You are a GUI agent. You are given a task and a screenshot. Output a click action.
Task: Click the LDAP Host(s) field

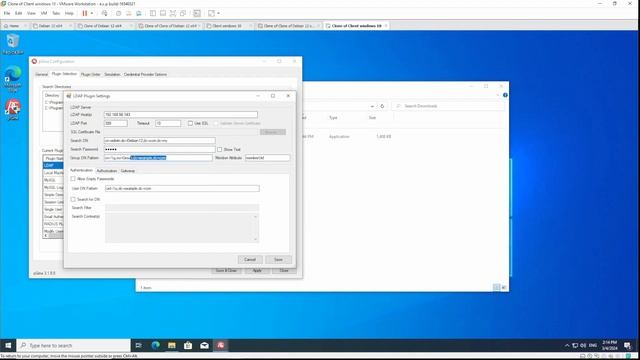(x=181, y=115)
